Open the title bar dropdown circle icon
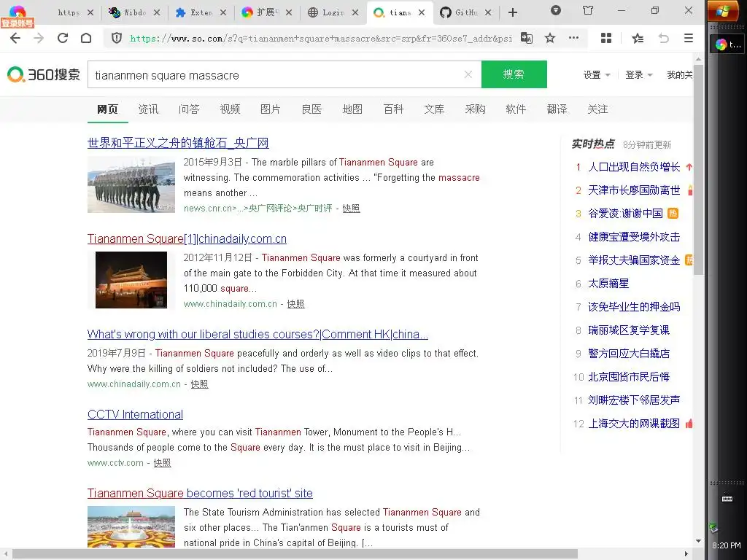Screen dimensions: 747x560 point(555,10)
